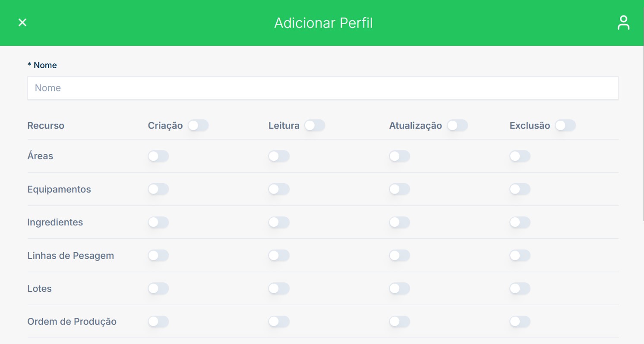
Task: Switch on Leitura for Ingredientes
Action: point(278,222)
